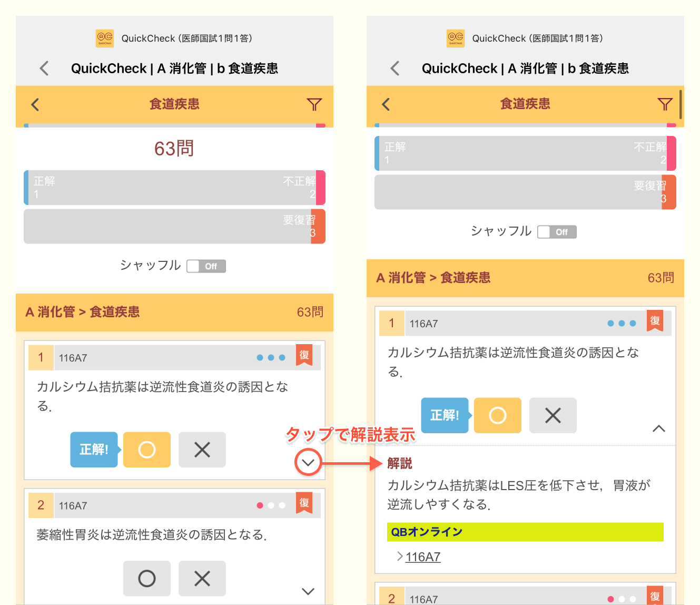Click QuickCheck app logo in left screen
Image resolution: width=700 pixels, height=605 pixels.
pos(105,38)
